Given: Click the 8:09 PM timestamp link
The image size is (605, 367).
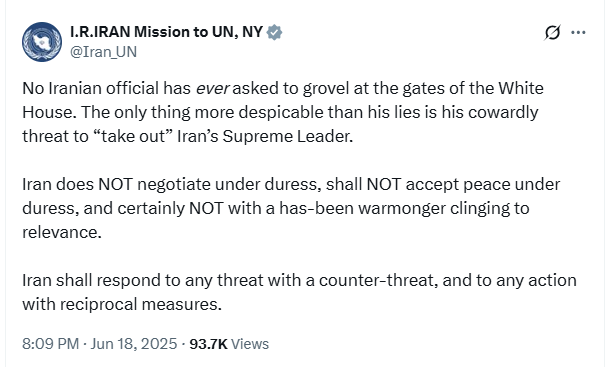Looking at the screenshot, I should tap(51, 343).
